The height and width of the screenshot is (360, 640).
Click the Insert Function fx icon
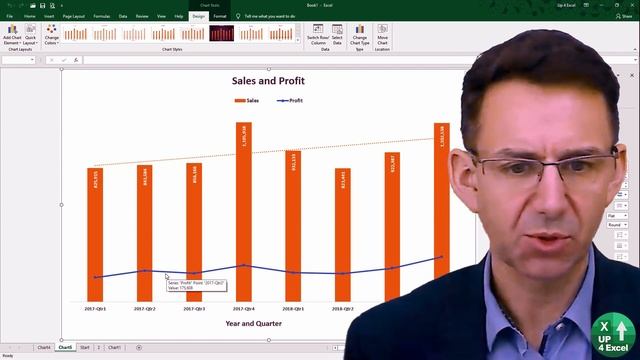(76, 60)
